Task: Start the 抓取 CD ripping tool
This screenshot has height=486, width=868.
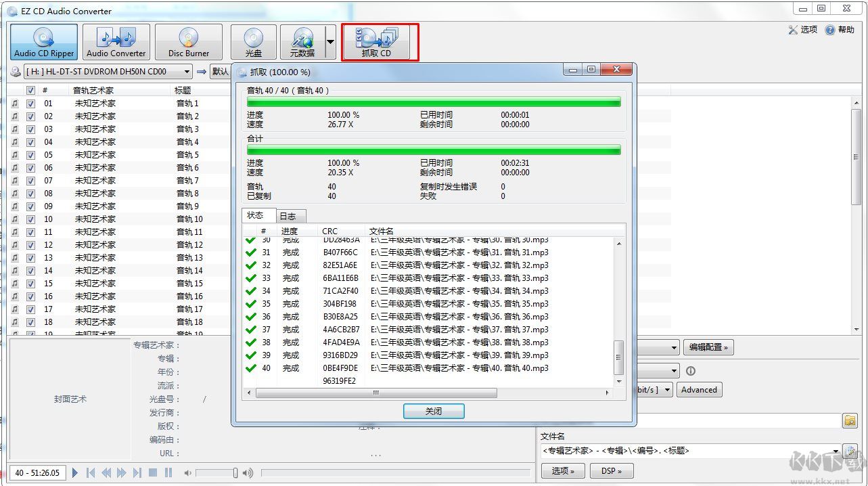Action: click(x=380, y=41)
